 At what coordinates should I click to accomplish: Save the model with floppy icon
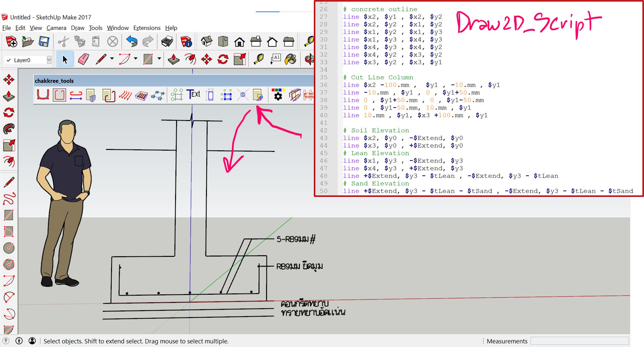click(44, 42)
